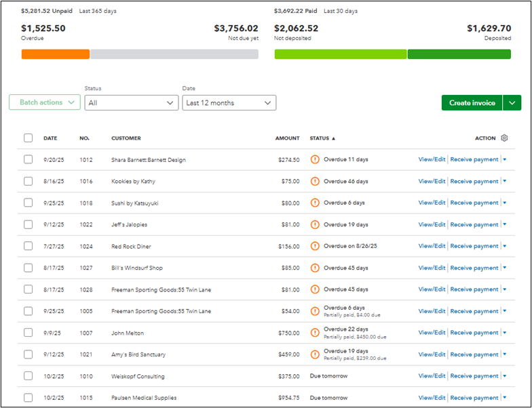Click overdue alert icon for Red Rock Diner

(315, 246)
